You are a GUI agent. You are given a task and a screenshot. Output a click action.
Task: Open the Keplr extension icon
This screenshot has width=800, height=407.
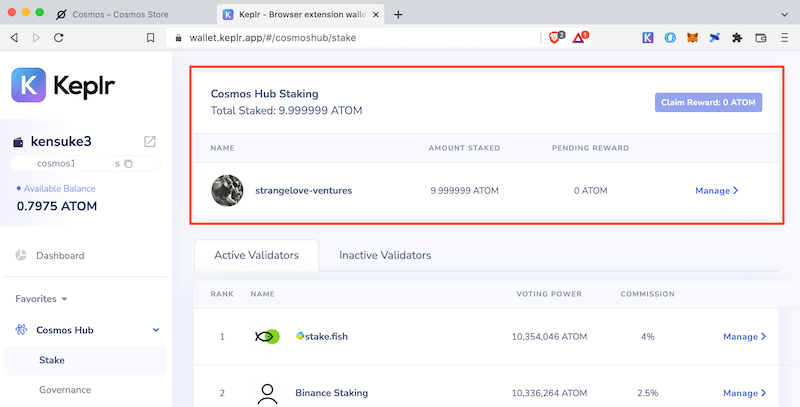pos(648,38)
